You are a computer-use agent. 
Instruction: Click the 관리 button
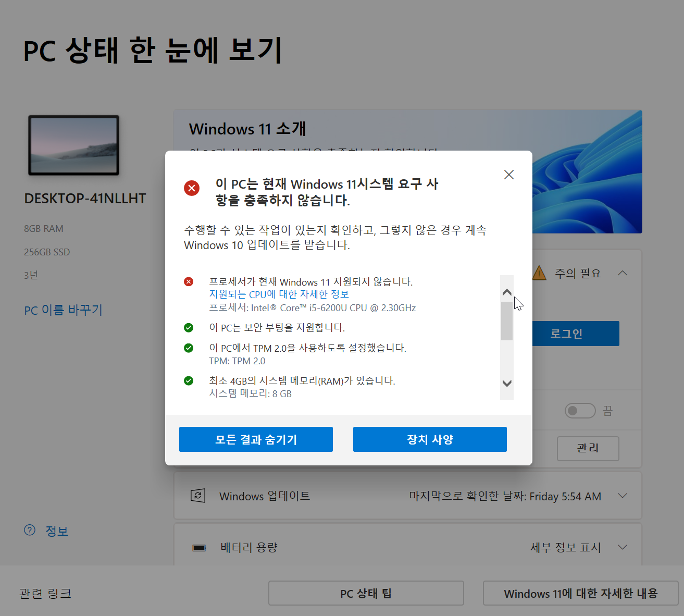(588, 448)
